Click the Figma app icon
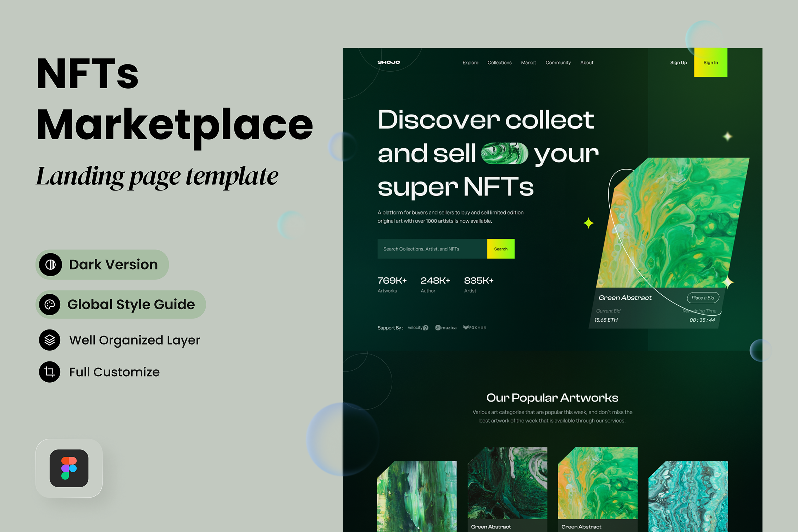 (69, 468)
